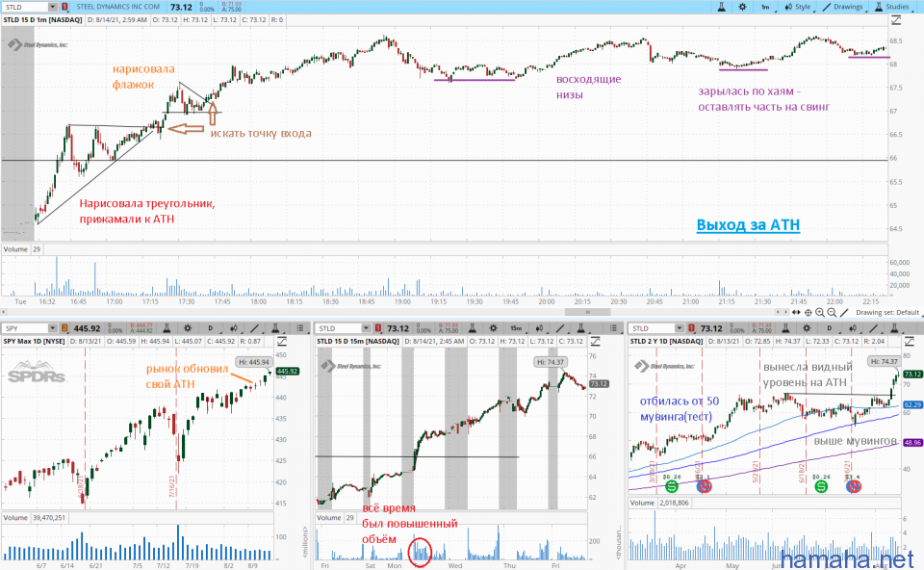
Task: Click the main chart horizontal scrollbar thumb
Action: 587,312
